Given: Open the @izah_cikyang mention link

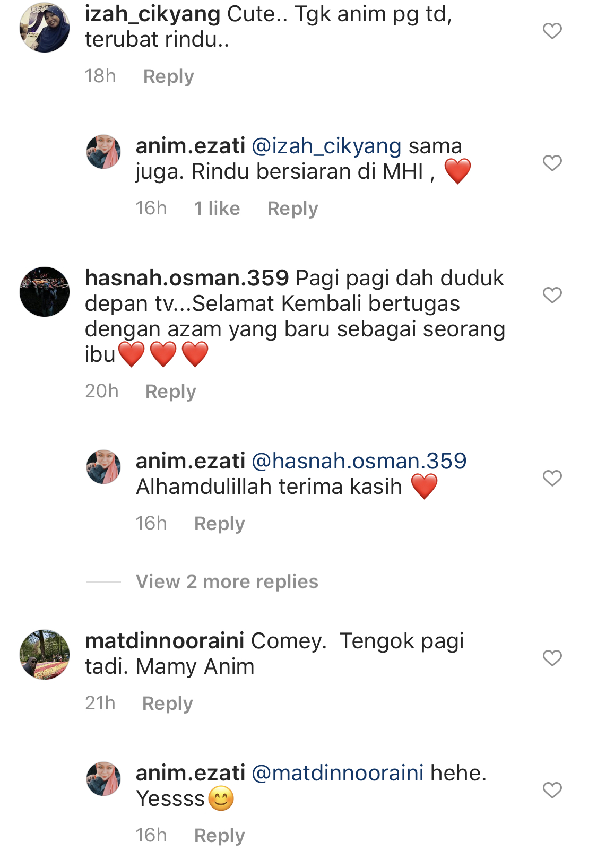Looking at the screenshot, I should click(326, 146).
